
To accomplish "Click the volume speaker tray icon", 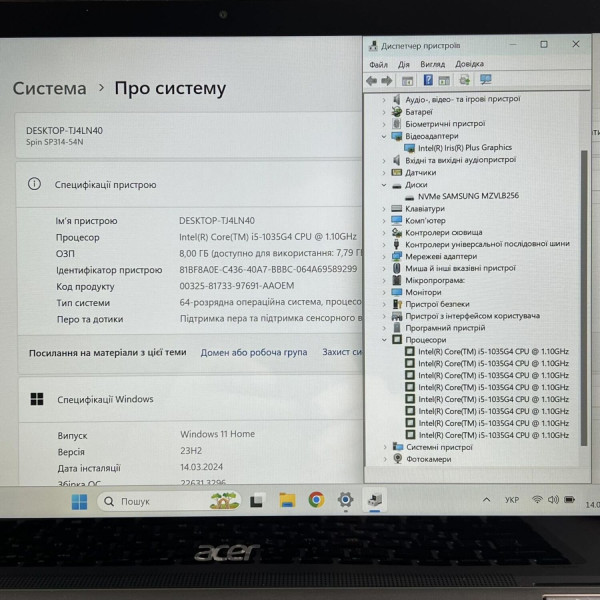I will pos(553,499).
